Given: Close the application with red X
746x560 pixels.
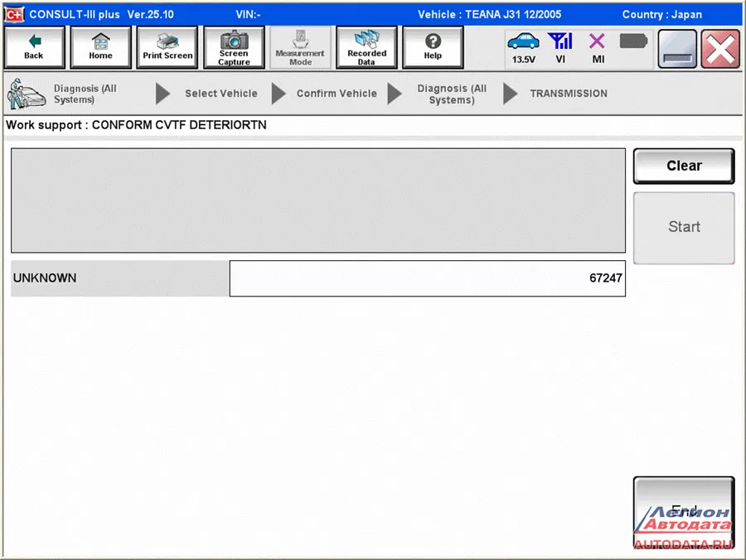Looking at the screenshot, I should [x=720, y=49].
